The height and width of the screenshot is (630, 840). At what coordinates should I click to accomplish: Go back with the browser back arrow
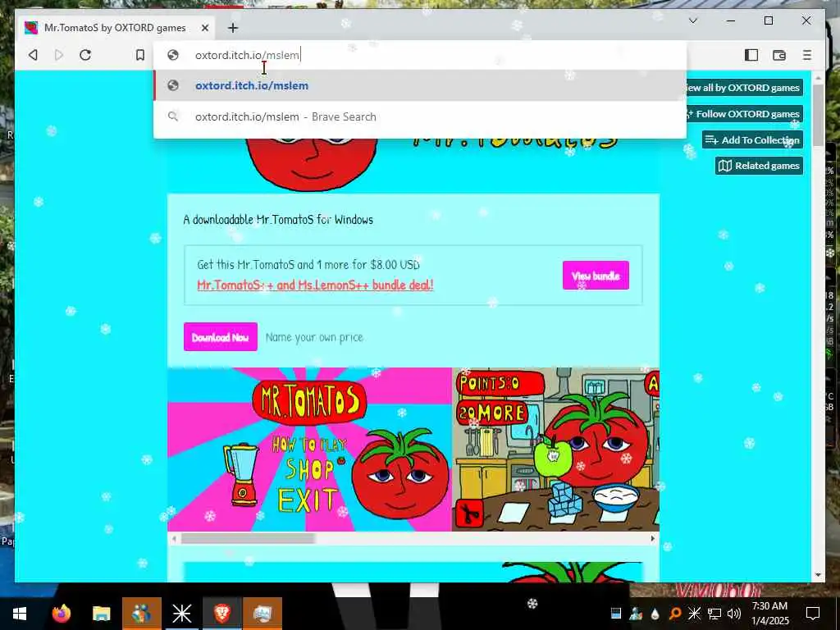tap(33, 55)
